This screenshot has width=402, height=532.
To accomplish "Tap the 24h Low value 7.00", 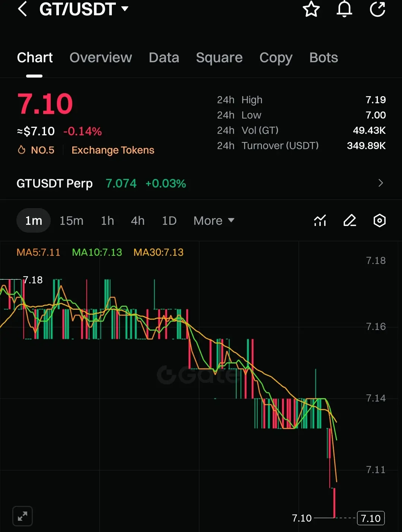I will [376, 115].
